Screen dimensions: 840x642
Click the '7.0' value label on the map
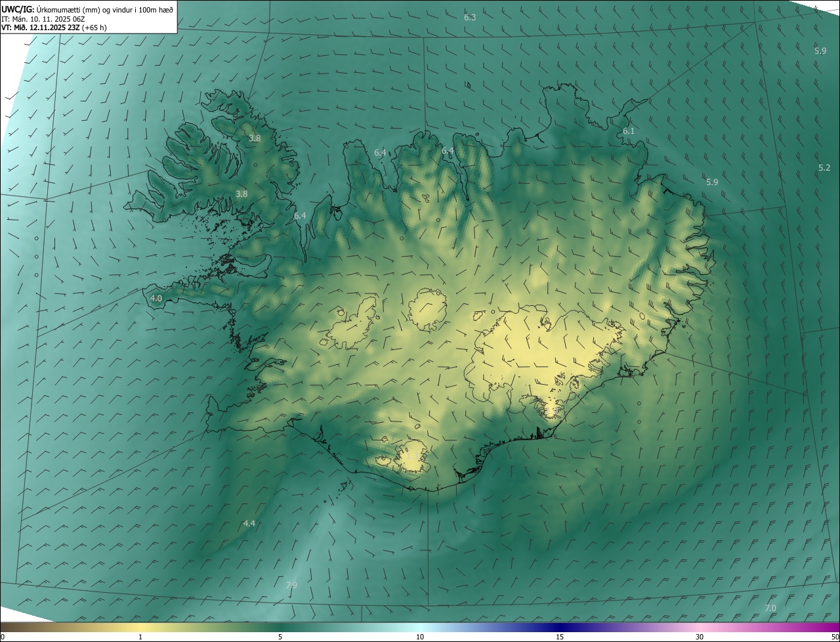point(770,609)
